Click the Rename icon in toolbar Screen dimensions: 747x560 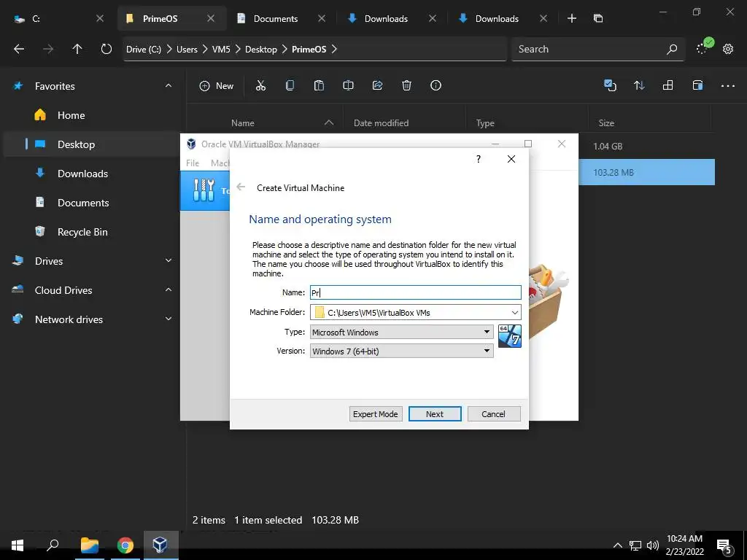click(x=348, y=86)
